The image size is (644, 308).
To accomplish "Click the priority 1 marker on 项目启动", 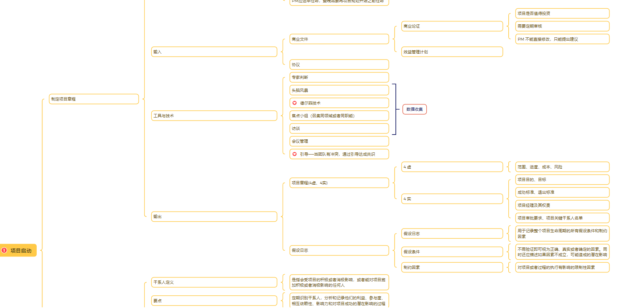I will (x=4, y=250).
